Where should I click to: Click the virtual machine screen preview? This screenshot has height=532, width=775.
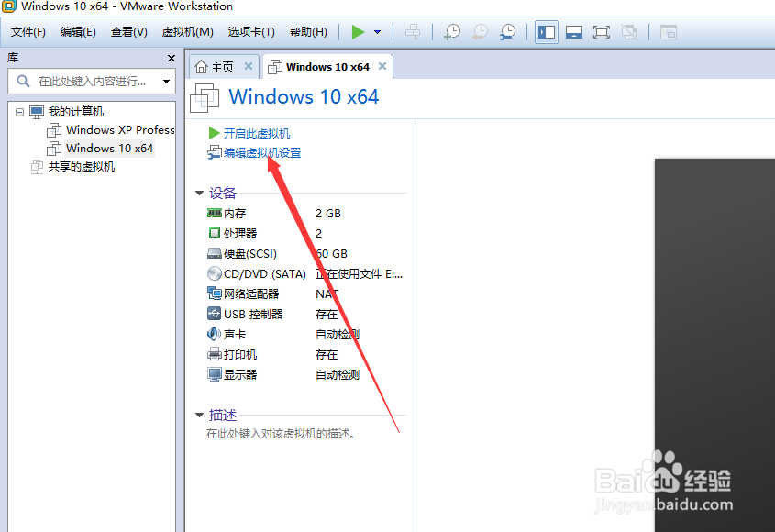[x=714, y=345]
